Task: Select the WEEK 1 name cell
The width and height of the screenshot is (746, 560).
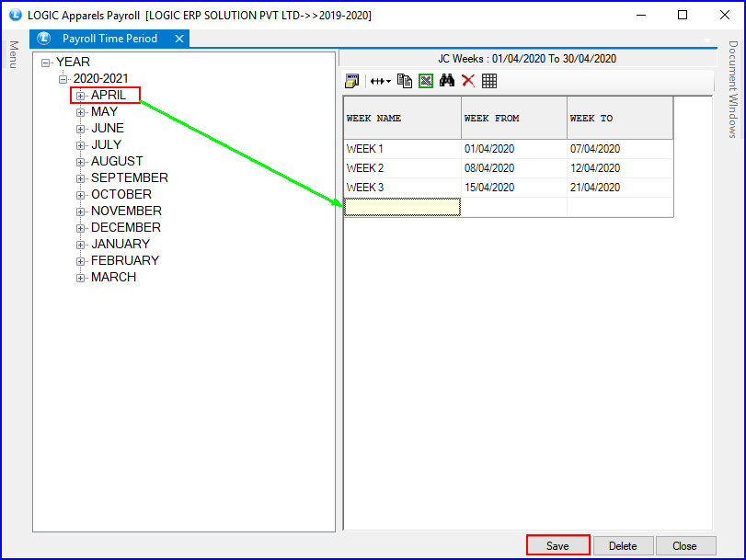Action: pos(403,149)
